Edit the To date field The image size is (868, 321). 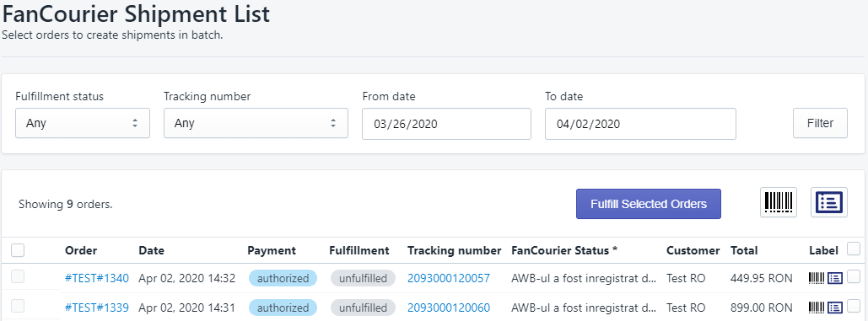point(640,124)
